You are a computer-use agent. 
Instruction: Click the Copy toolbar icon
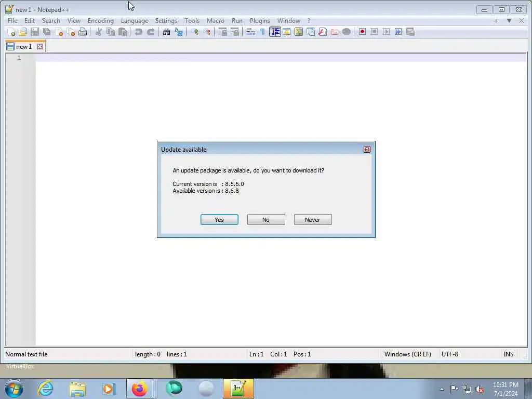(111, 32)
